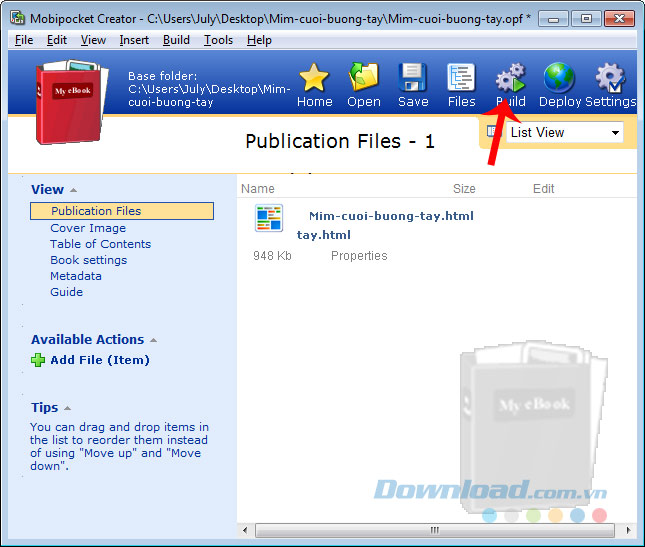Click the Size column header
The height and width of the screenshot is (547, 645).
pyautogui.click(x=464, y=189)
